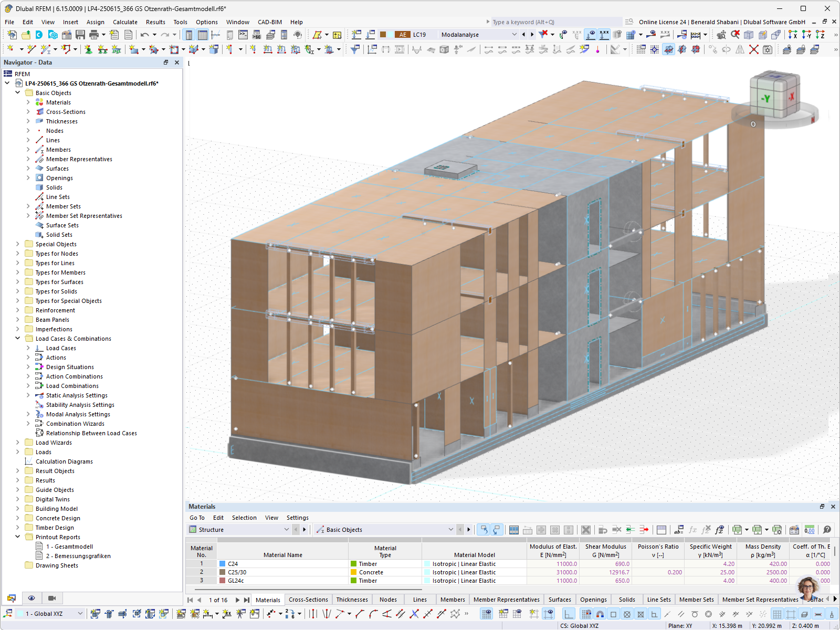Expand the Timber Design folder
This screenshot has height=630, width=840.
pyautogui.click(x=18, y=528)
